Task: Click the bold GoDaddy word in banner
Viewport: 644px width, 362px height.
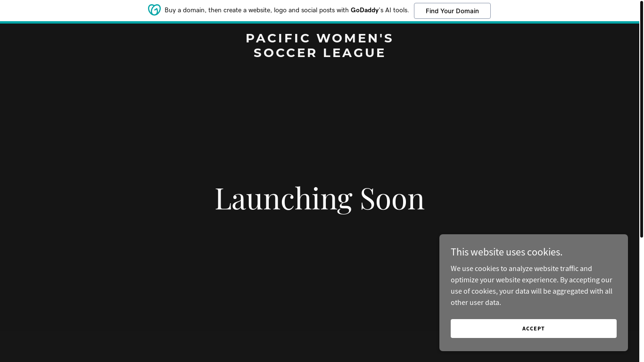Action: [364, 10]
